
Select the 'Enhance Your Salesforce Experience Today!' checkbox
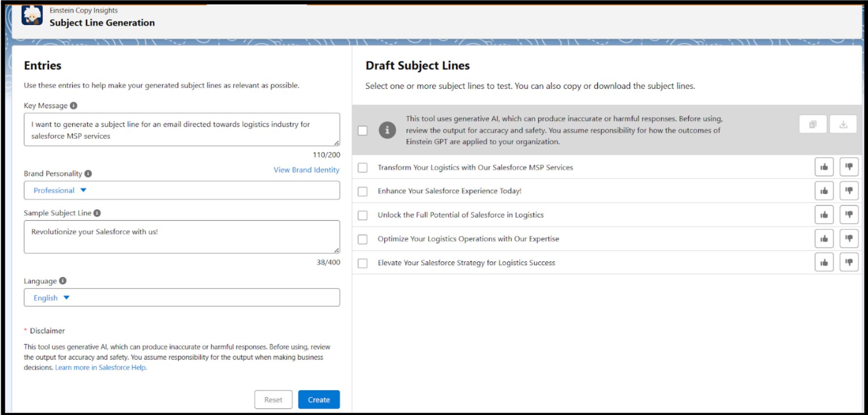tap(363, 191)
